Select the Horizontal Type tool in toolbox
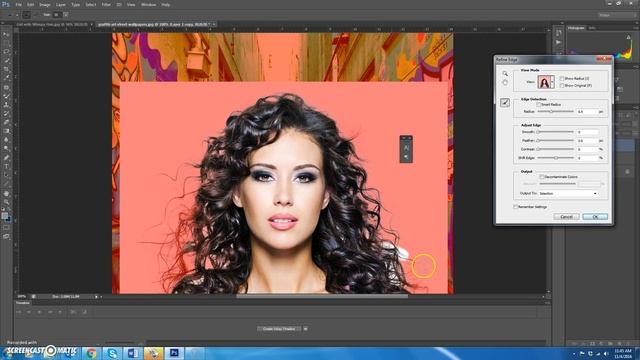This screenshot has width=640, height=360. [x=6, y=166]
